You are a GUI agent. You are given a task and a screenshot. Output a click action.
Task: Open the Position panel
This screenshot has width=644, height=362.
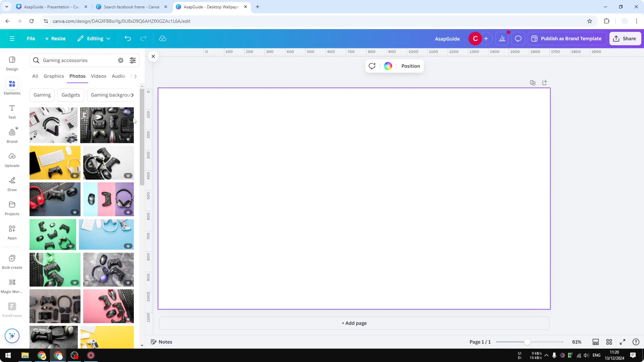411,66
